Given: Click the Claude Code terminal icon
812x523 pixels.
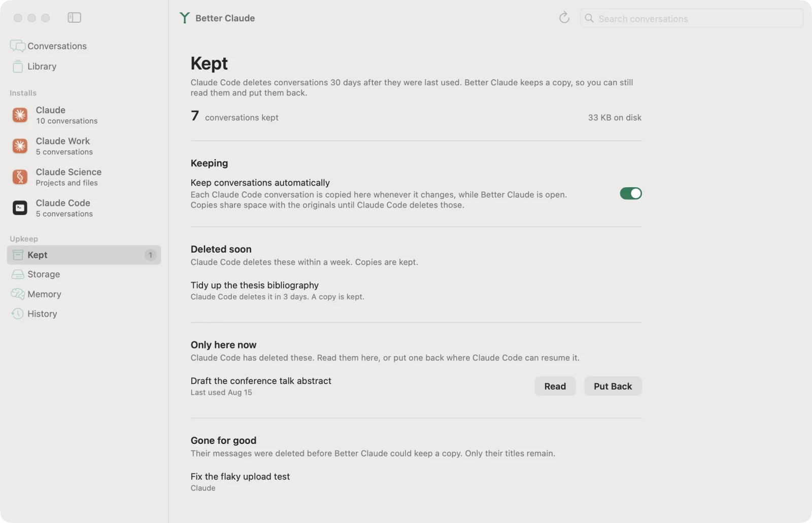Looking at the screenshot, I should pyautogui.click(x=20, y=208).
